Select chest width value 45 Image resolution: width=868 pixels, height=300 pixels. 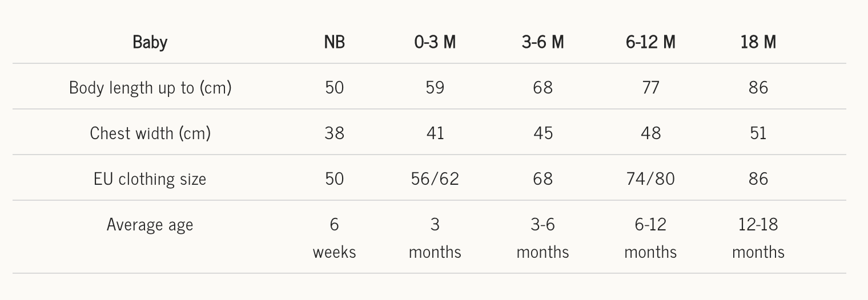[542, 133]
